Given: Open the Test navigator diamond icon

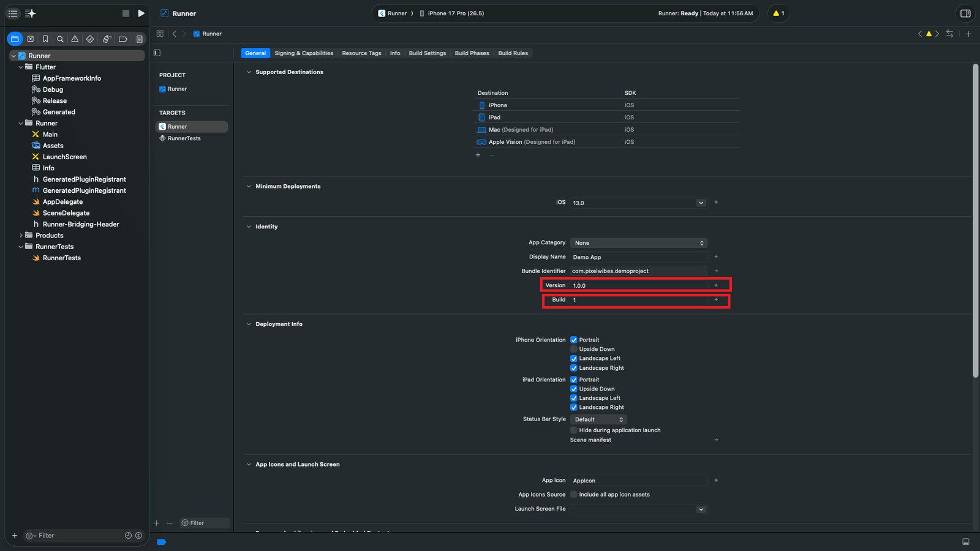Looking at the screenshot, I should (90, 39).
